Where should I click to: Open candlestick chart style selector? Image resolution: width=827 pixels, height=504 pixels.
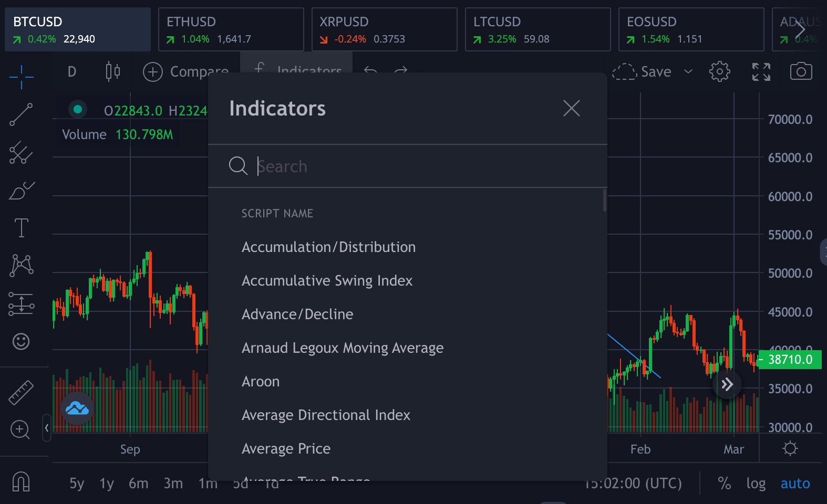[x=112, y=71]
